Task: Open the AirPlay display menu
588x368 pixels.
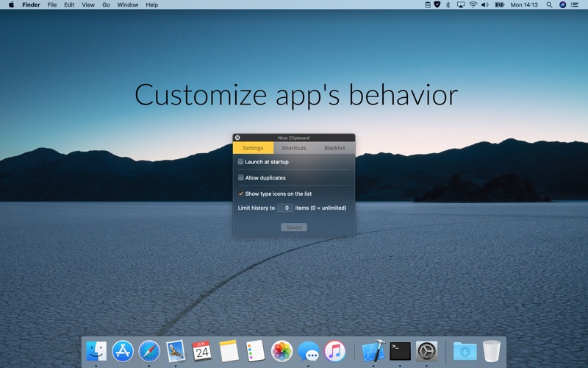Action: (461, 4)
